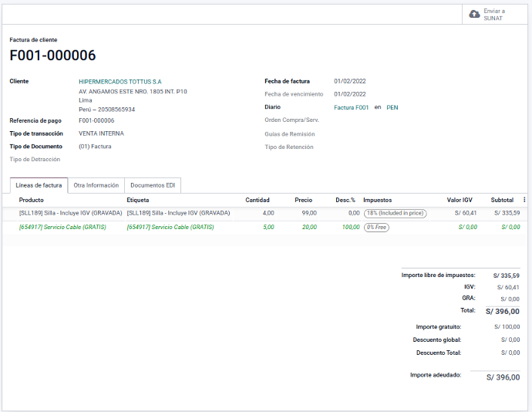Switch to the Otra Información tab
Image resolution: width=532 pixels, height=412 pixels.
(96, 185)
